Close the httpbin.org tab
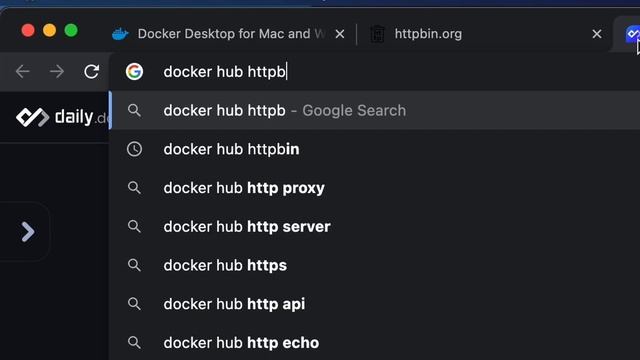The height and width of the screenshot is (360, 640). pos(597,34)
